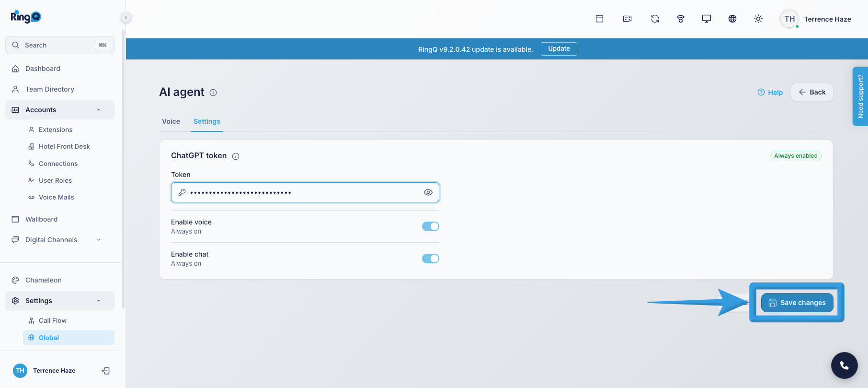Click the AI agent info icon
The width and height of the screenshot is (868, 388).
(213, 93)
